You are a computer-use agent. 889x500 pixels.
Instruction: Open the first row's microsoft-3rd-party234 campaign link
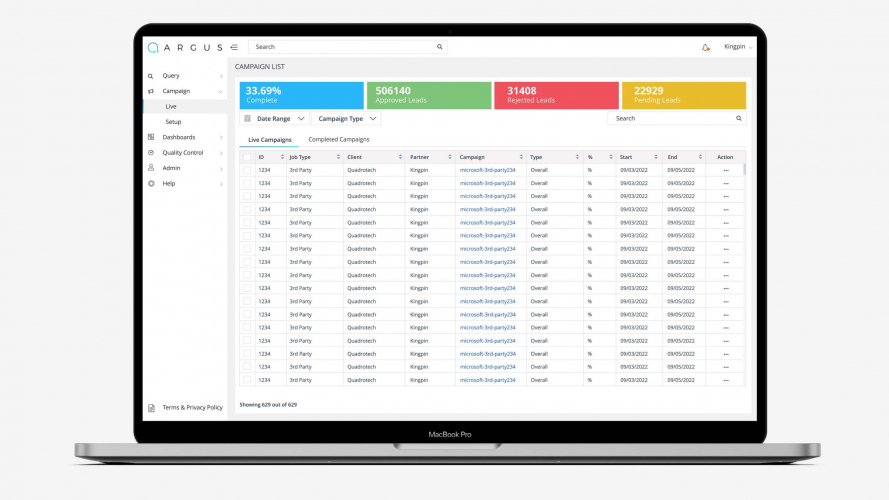[487, 170]
